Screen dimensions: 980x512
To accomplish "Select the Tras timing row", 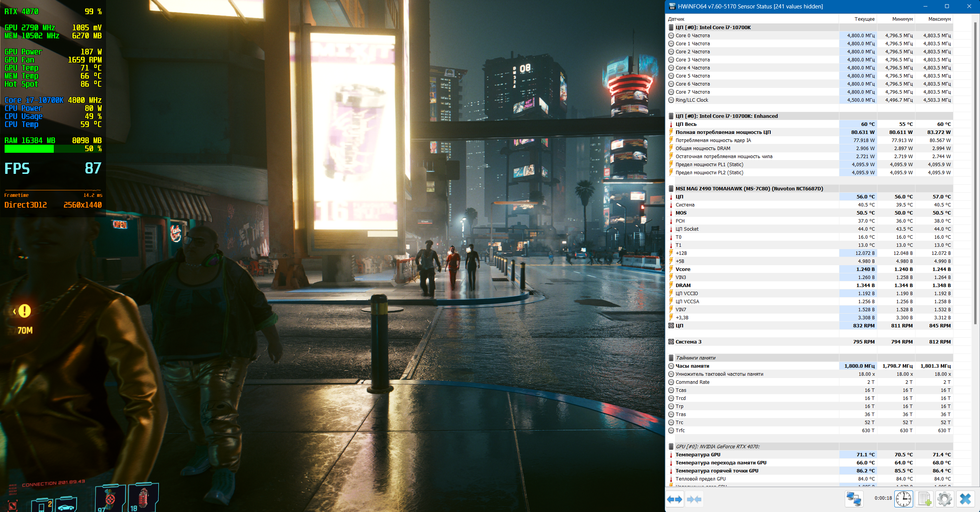I will tap(809, 414).
